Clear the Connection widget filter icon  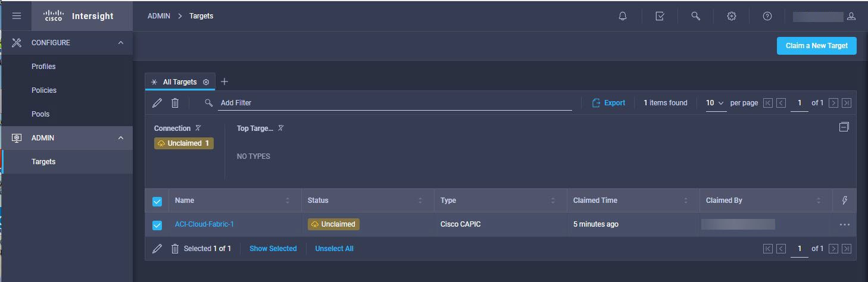pos(198,128)
